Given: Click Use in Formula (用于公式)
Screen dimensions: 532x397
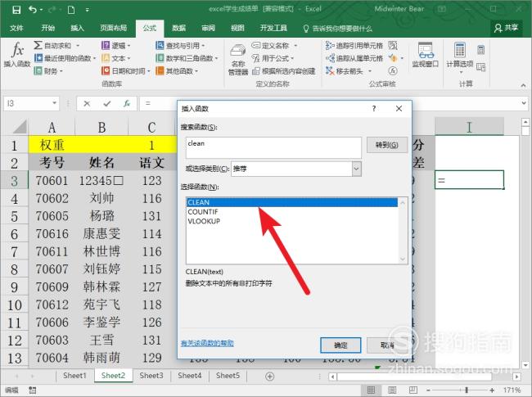Looking at the screenshot, I should click(273, 58).
